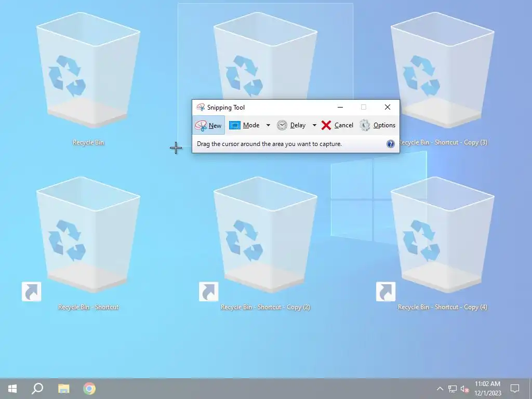532x399 pixels.
Task: Expand the Delay dropdown arrow
Action: (x=314, y=125)
